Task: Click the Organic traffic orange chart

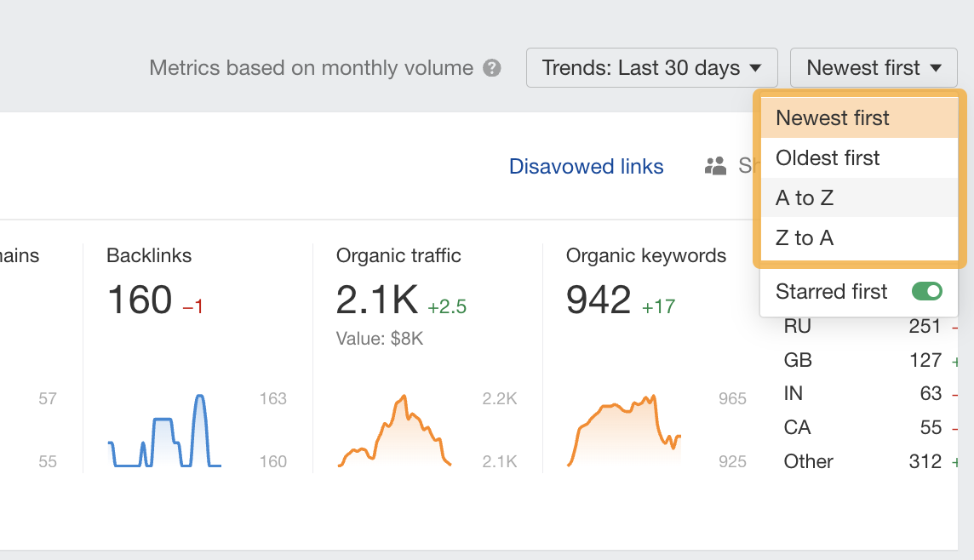Action: (x=394, y=431)
